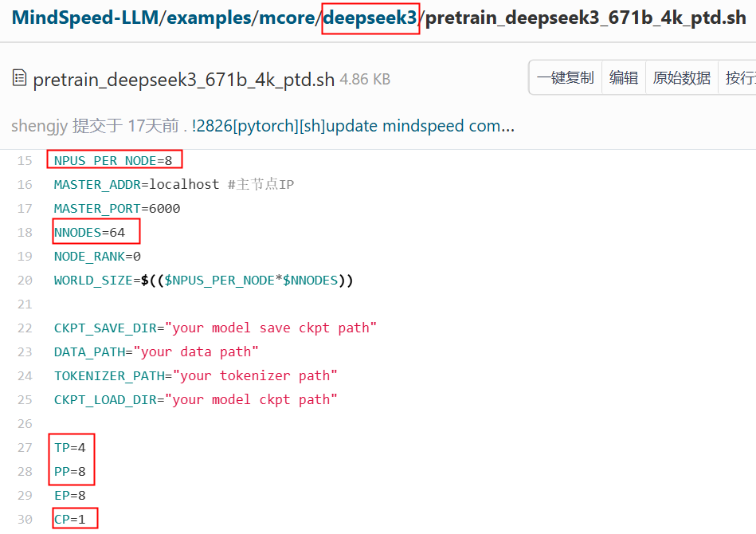Click the 17天前 commit time text
The image size is (756, 534).
tap(153, 126)
